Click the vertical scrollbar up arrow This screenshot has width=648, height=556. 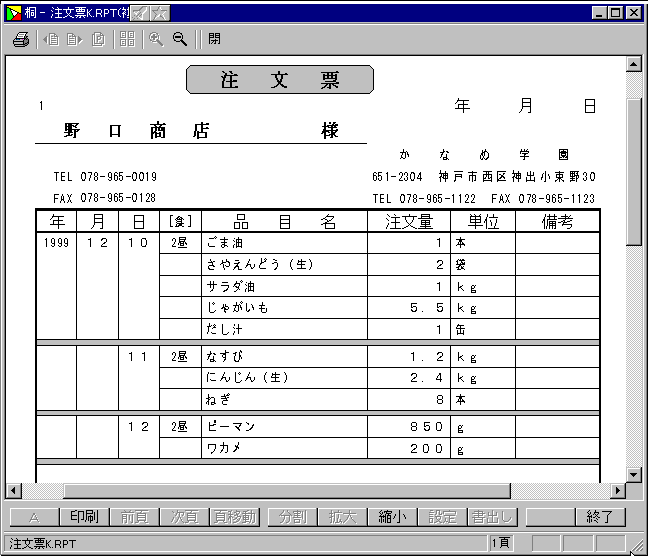click(x=633, y=65)
